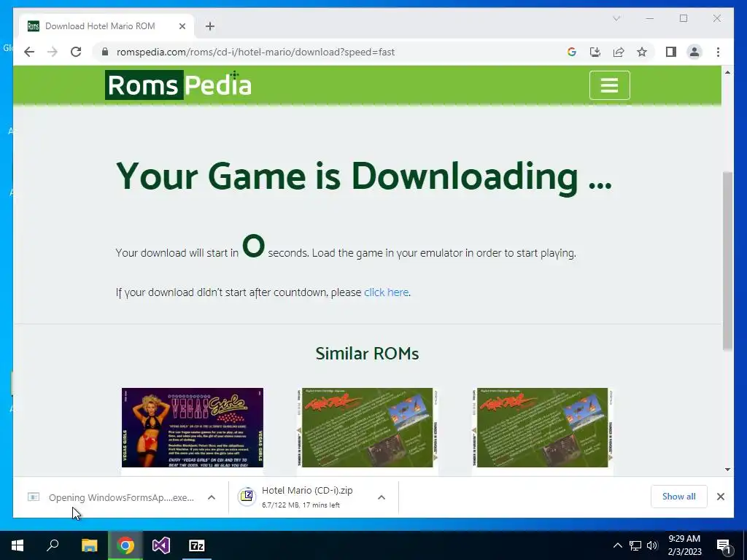The image size is (747, 560).
Task: Open tab search chevron in title bar
Action: point(616,18)
